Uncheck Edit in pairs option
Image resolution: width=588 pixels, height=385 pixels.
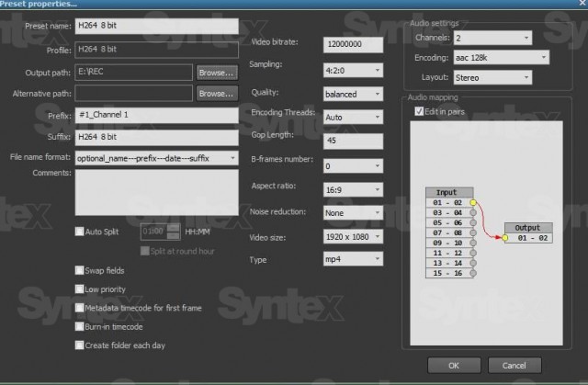(x=420, y=112)
